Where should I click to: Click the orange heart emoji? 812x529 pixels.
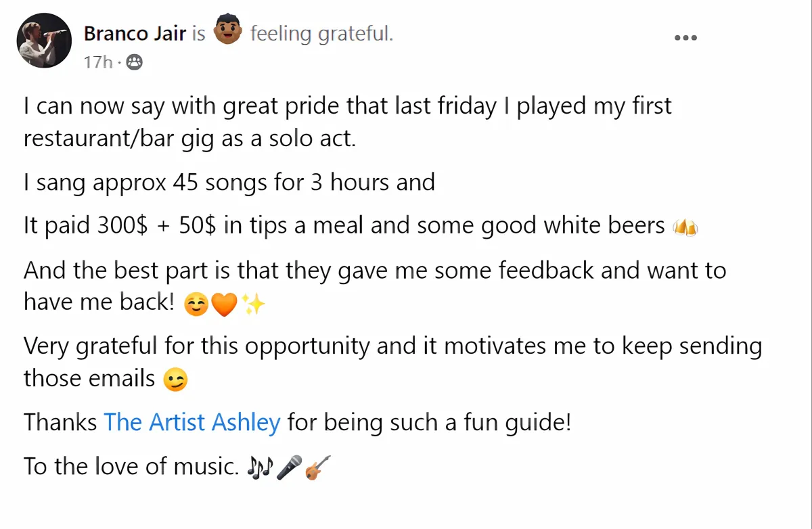pyautogui.click(x=225, y=306)
